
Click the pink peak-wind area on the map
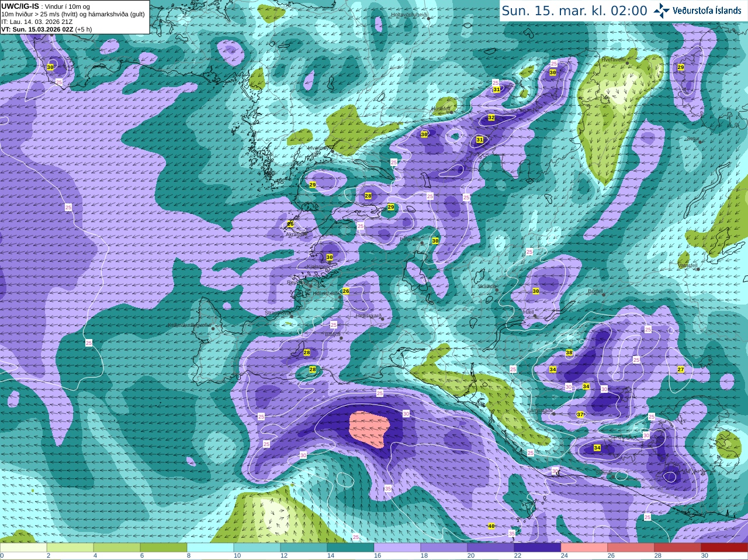369,428
